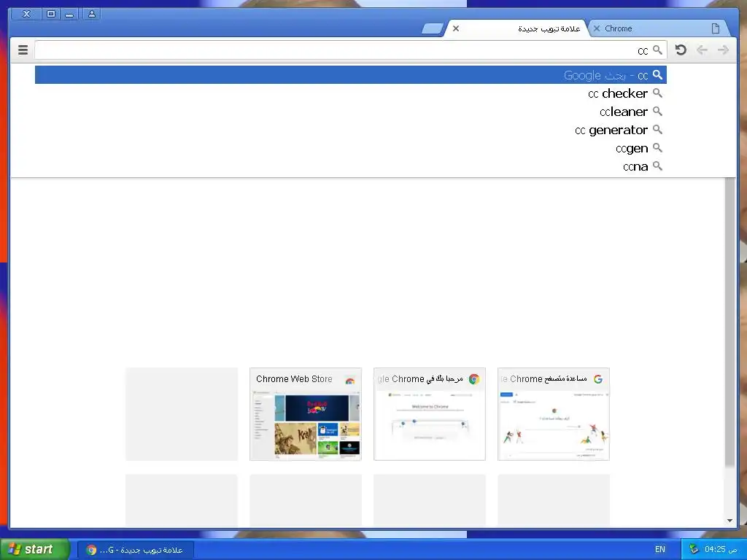Reload the current page
Image resolution: width=747 pixels, height=560 pixels.
(x=681, y=50)
